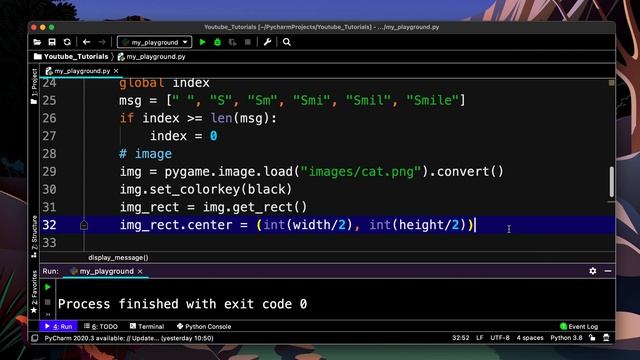Open the 6: TODO tool window

(101, 327)
